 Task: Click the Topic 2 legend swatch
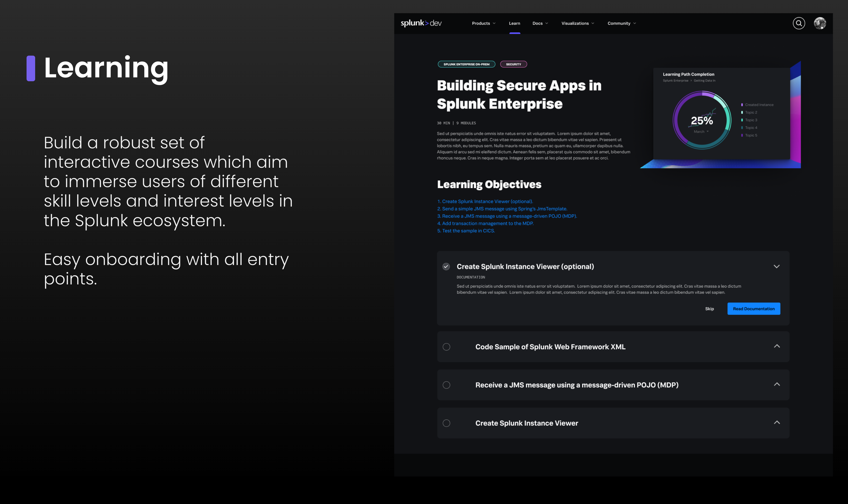coord(742,112)
